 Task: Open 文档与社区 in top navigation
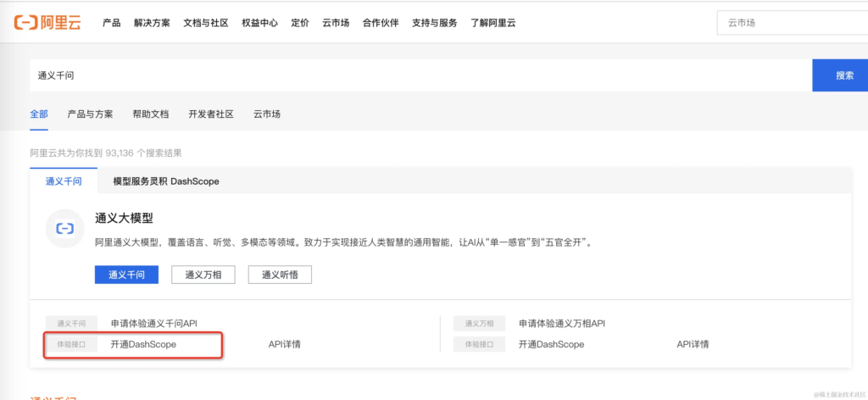click(x=205, y=23)
